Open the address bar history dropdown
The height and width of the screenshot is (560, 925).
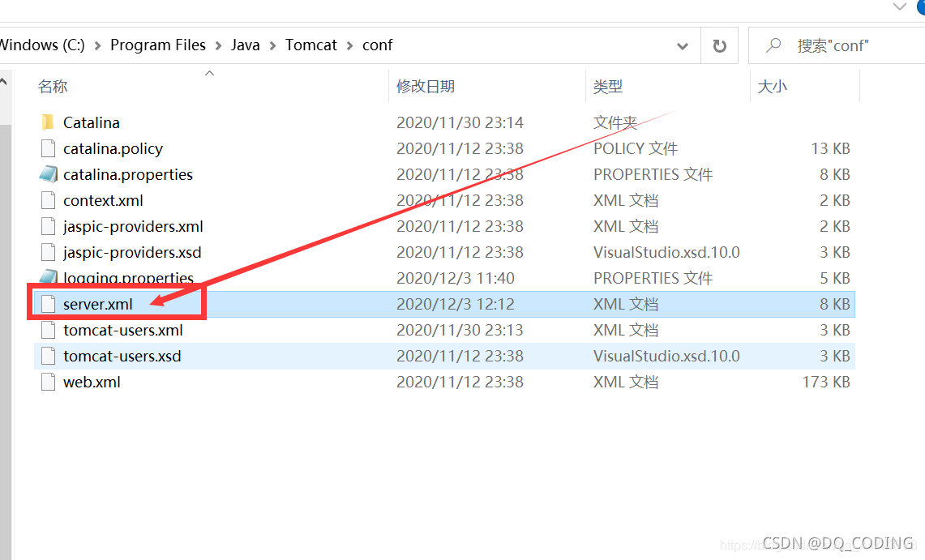pos(683,46)
